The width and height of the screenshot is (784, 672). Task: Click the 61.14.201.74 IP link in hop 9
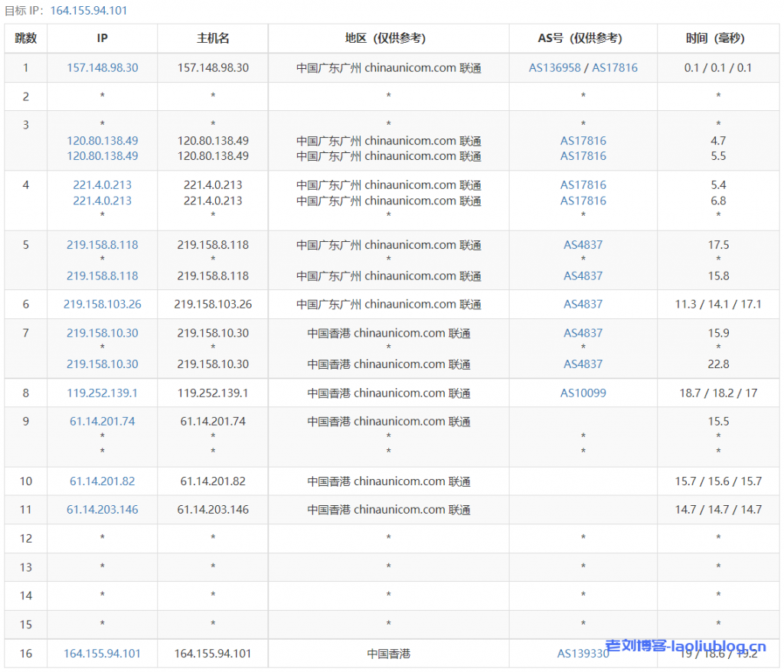coord(103,421)
